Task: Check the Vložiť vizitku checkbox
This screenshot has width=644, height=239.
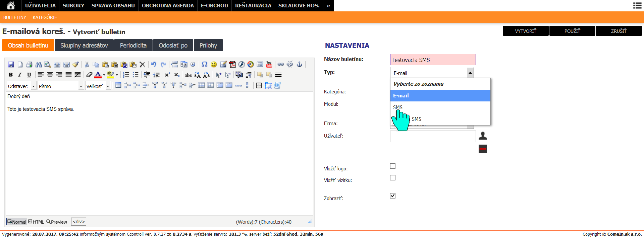Action: pyautogui.click(x=393, y=178)
